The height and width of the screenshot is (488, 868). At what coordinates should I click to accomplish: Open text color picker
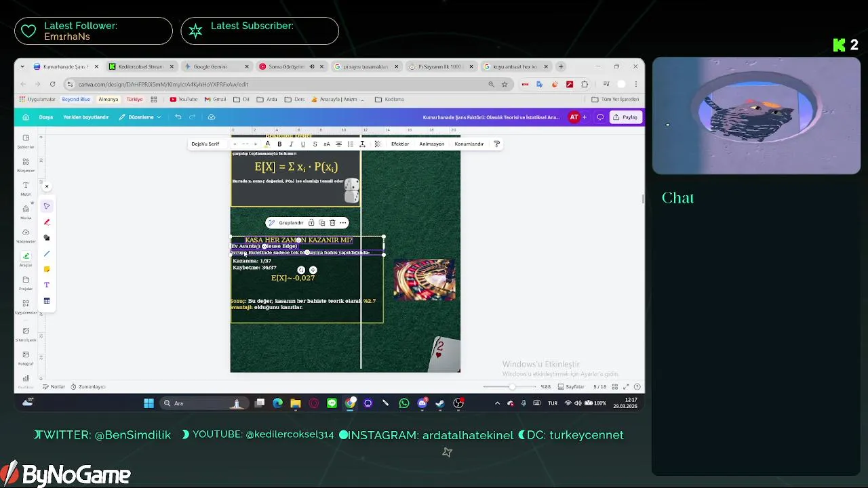click(267, 144)
